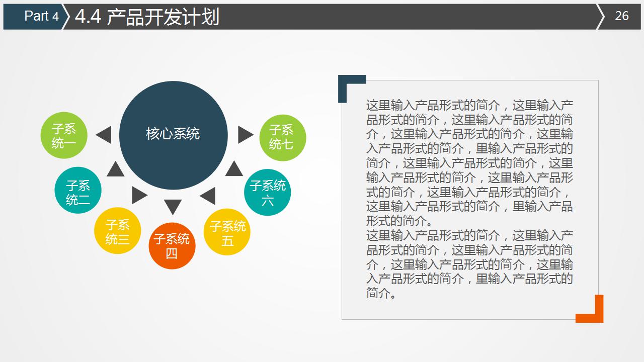Click the right-pointing arrow beside 子系统七
This screenshot has height=362, width=644.
click(x=244, y=134)
